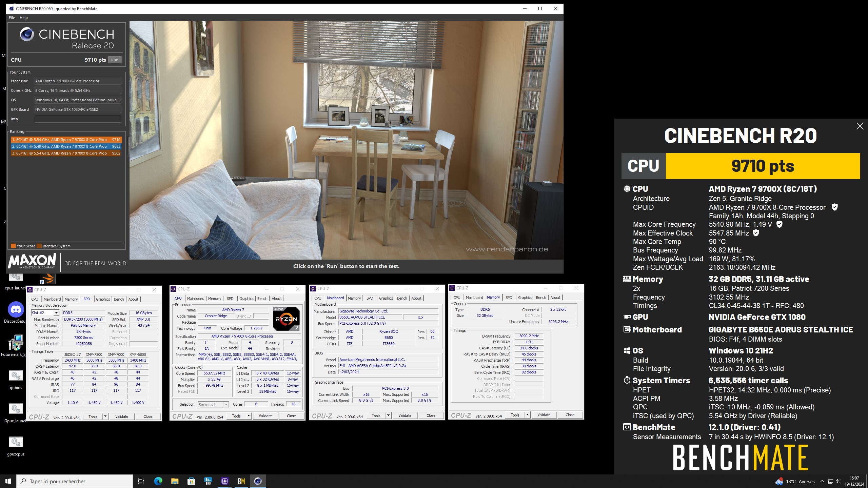Click the cpuz_launch desktop shortcut label
The image size is (868, 488).
click(x=16, y=288)
